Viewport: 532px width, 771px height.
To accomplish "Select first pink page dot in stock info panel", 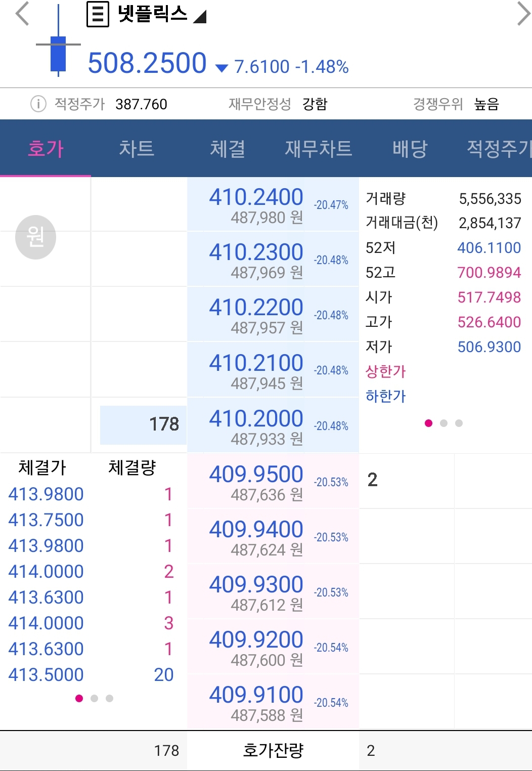I will coord(429,423).
